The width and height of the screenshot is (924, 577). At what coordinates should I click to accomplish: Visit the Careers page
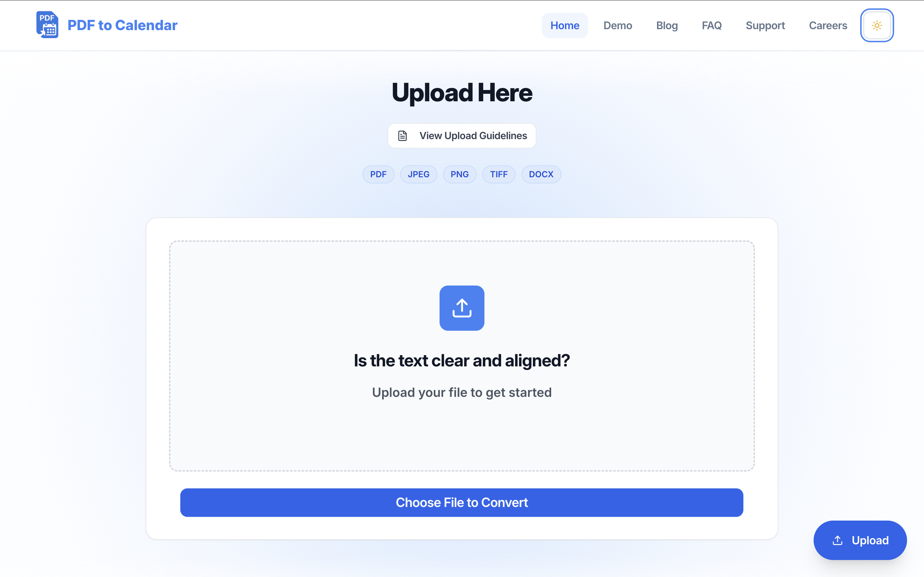click(x=828, y=25)
